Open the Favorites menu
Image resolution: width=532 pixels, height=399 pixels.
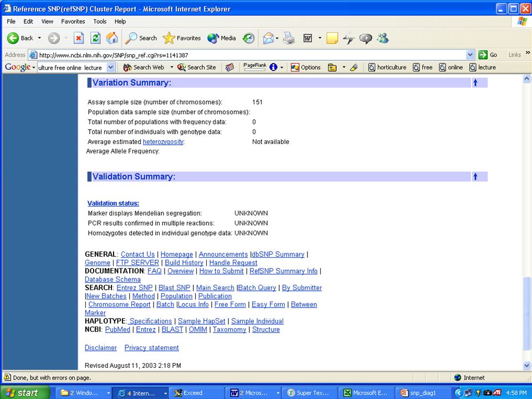click(x=73, y=22)
